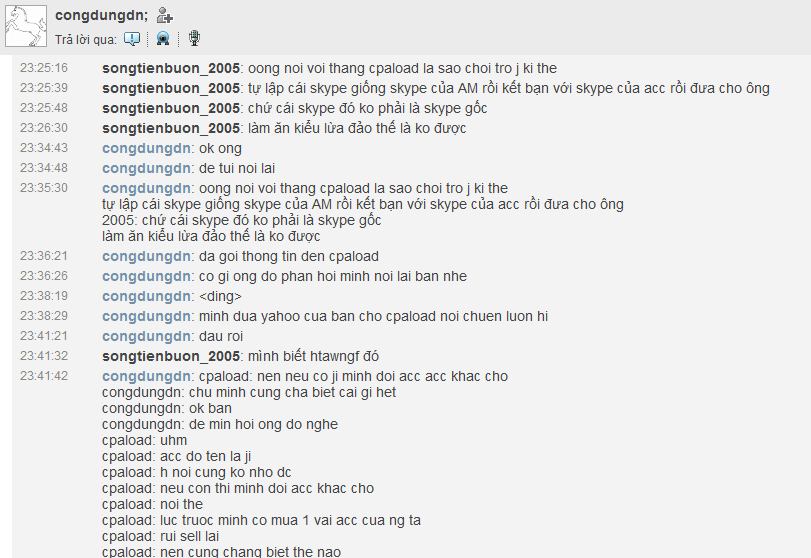This screenshot has width=811, height=558.
Task: Select songtienbuon_2005 sender name at 23:25:16
Action: tap(171, 68)
